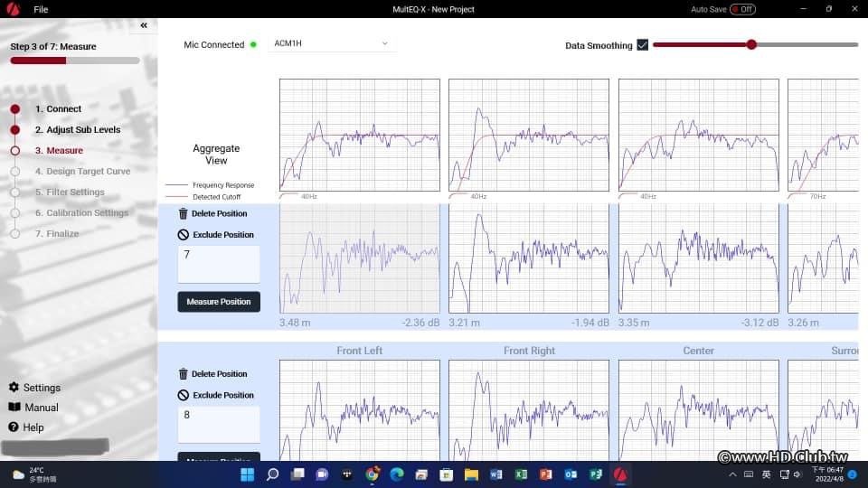Click the 3.48 m distance value
This screenshot has width=868, height=488.
[295, 323]
